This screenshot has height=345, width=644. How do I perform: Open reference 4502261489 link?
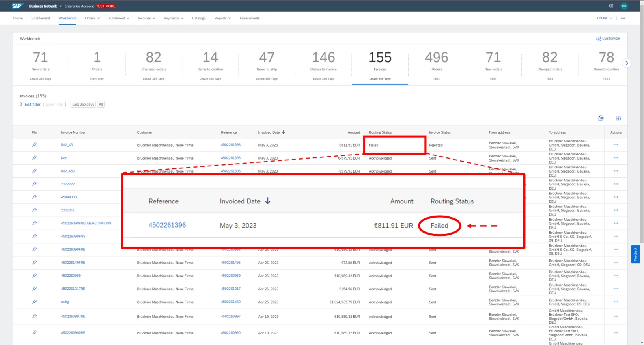[x=230, y=302]
